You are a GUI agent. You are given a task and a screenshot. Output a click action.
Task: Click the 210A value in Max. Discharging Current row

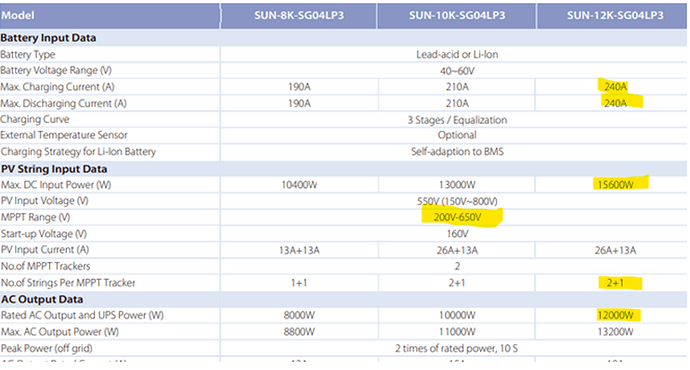[457, 103]
